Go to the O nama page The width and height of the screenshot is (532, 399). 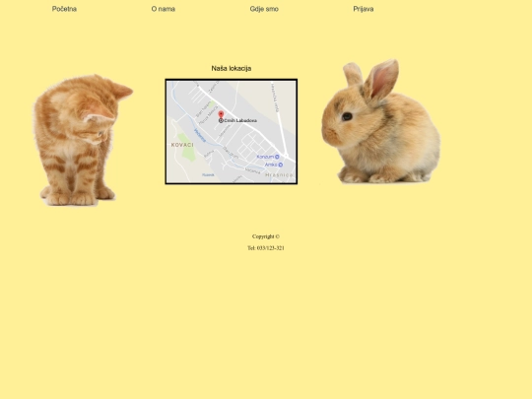coord(164,9)
